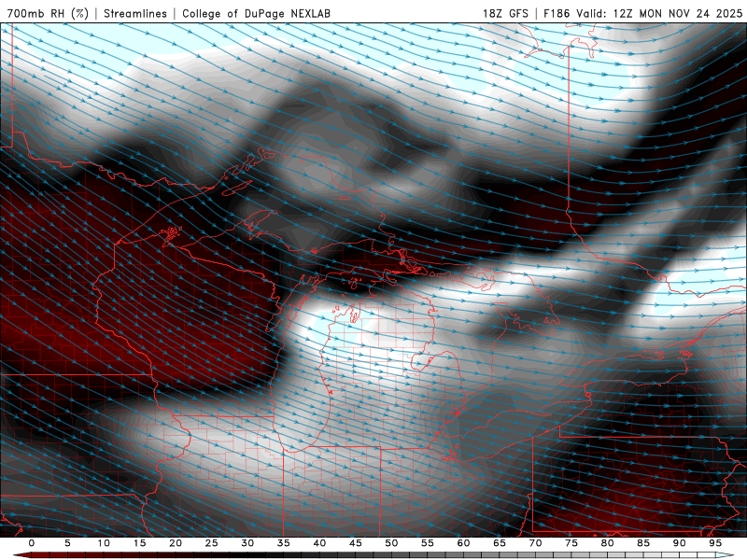Click the colorbar label '5'
This screenshot has width=747, height=560.
67,543
